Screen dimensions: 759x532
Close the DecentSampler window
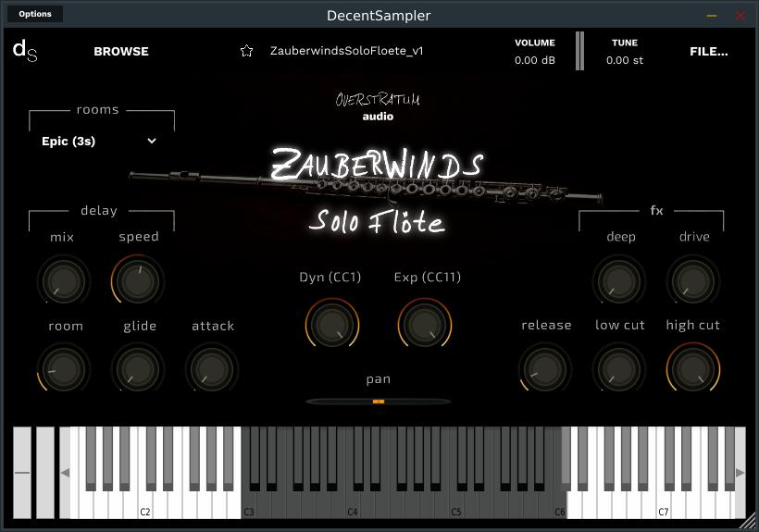pos(740,16)
